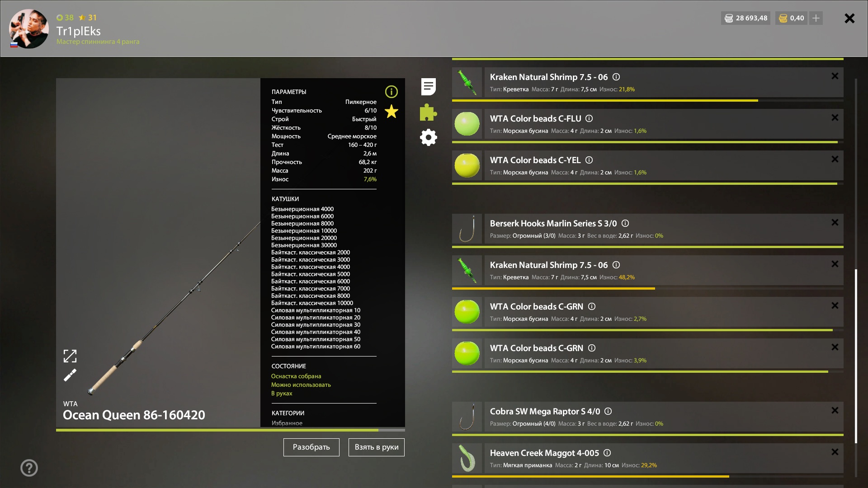The image size is (868, 488).
Task: Click the gold balance 0,40
Action: point(791,18)
